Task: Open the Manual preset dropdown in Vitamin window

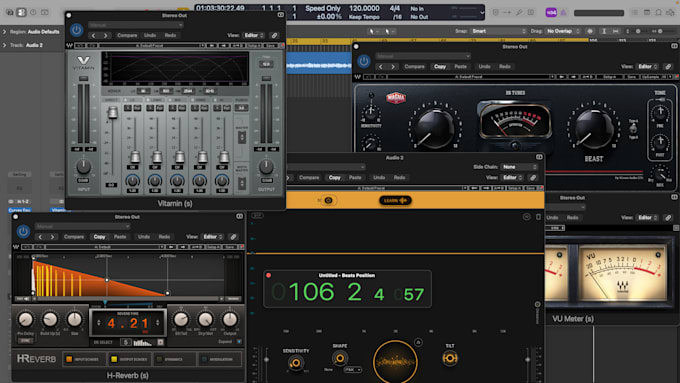Action: pos(135,25)
